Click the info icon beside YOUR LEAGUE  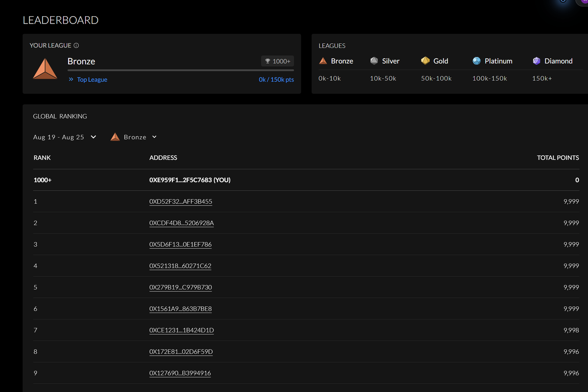pyautogui.click(x=76, y=46)
